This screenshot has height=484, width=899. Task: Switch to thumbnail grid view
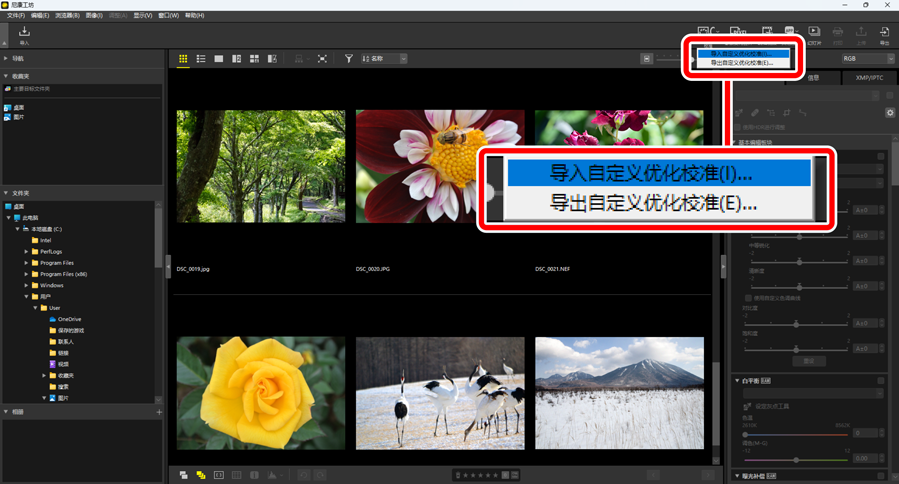183,59
